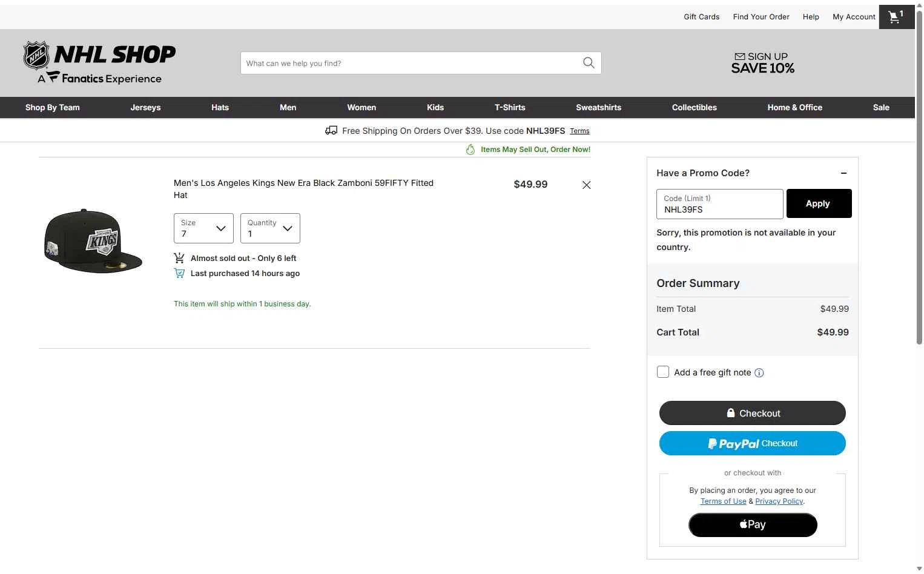Click the Order Summary heading
Screen dimensions: 924x574
click(698, 283)
